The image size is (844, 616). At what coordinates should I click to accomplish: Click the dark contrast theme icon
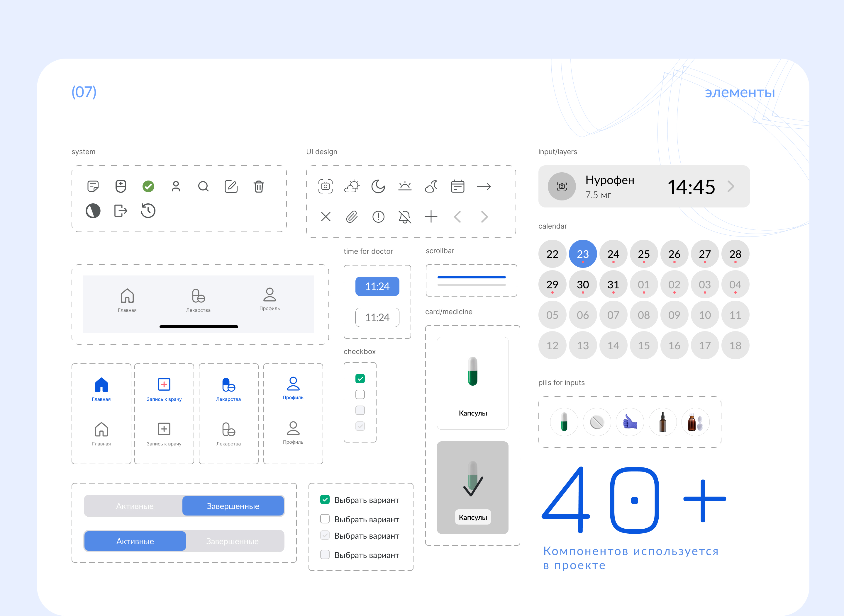pyautogui.click(x=93, y=211)
